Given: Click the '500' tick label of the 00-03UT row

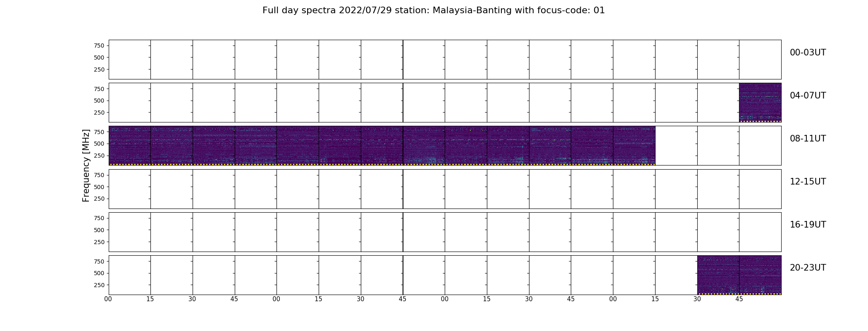Looking at the screenshot, I should [99, 58].
